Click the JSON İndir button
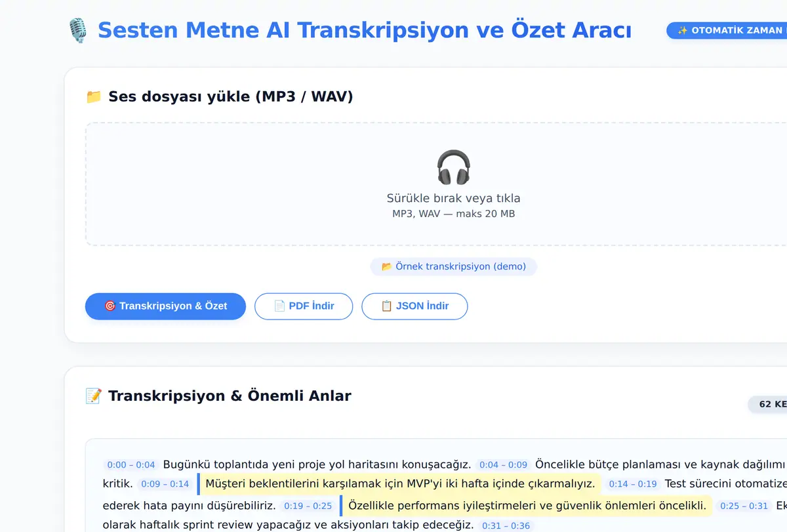This screenshot has height=532, width=787. (414, 306)
